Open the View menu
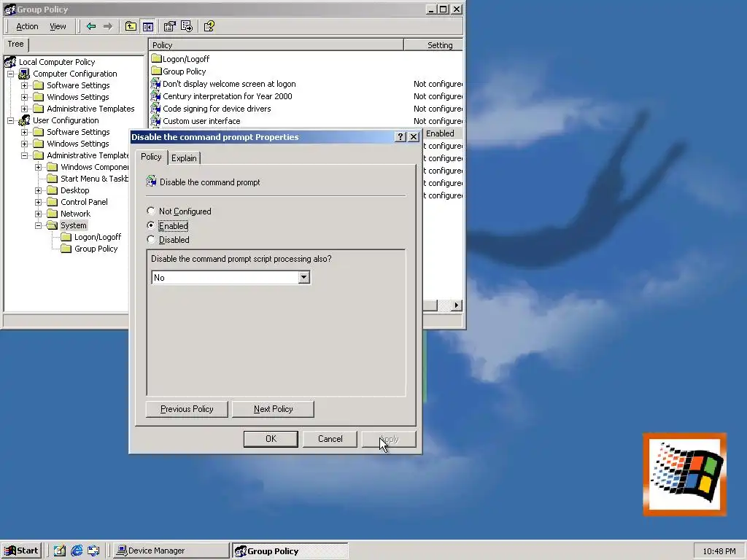The width and height of the screenshot is (747, 560). coord(58,27)
